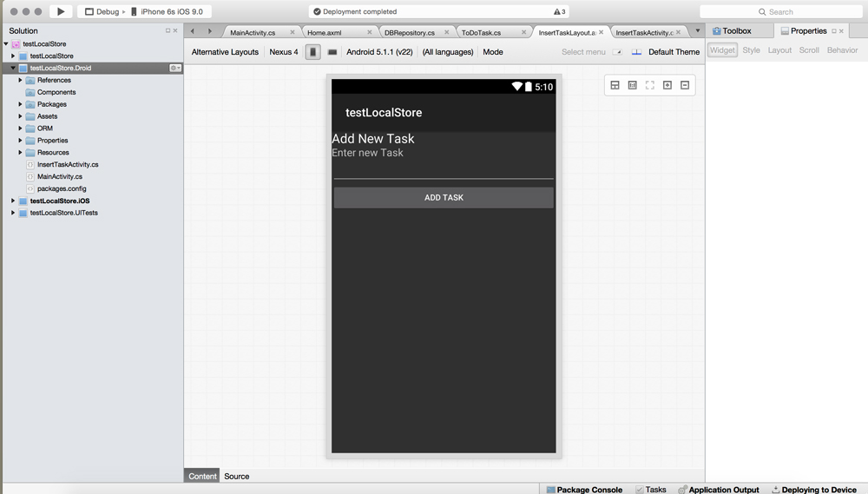
Task: Open the gear options for testLocalStore.Droid
Action: click(x=174, y=68)
